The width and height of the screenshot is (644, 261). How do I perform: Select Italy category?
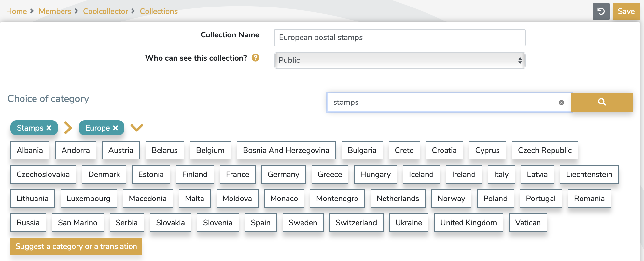(x=501, y=174)
